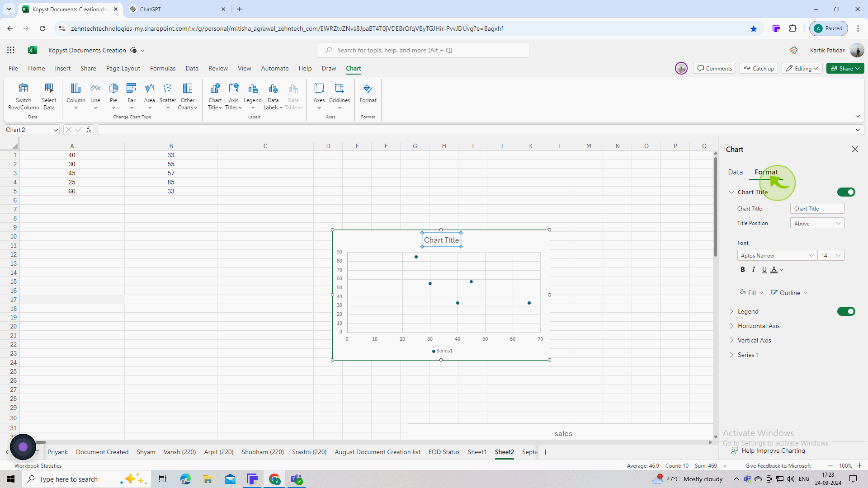Choose Line chart type
Image resolution: width=868 pixels, height=488 pixels.
(95, 96)
